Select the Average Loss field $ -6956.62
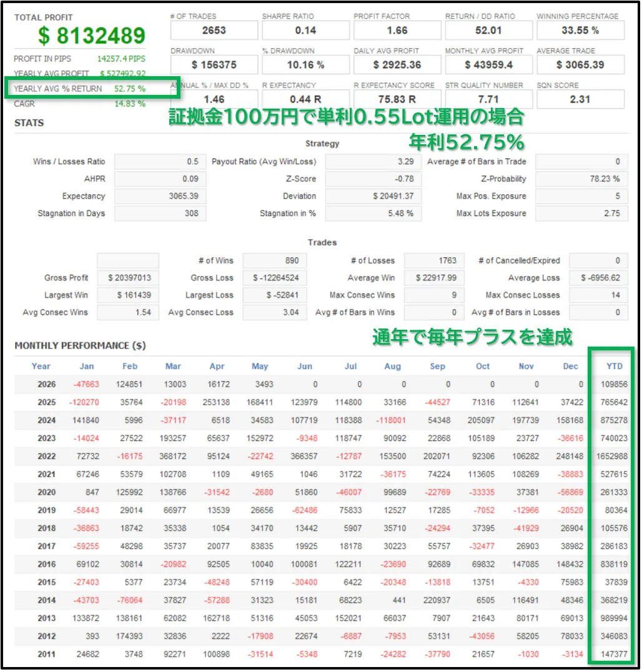The width and height of the screenshot is (642, 672). point(599,278)
